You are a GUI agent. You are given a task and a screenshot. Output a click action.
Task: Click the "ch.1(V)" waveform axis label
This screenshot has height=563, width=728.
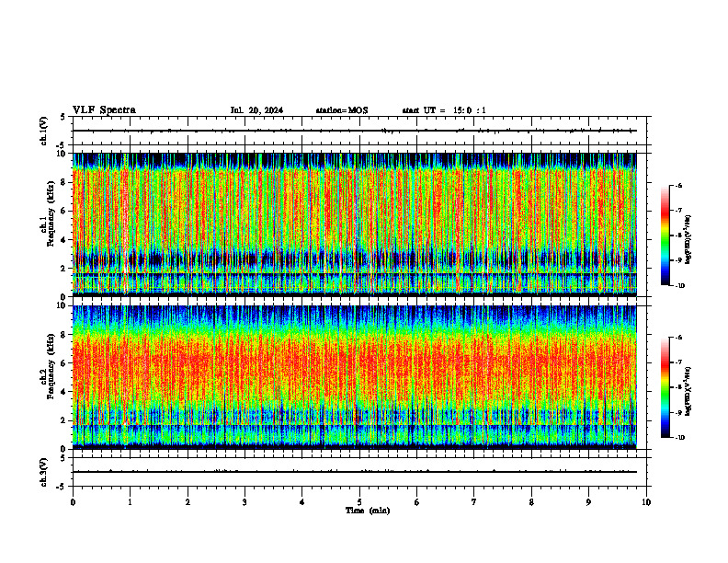tap(43, 131)
